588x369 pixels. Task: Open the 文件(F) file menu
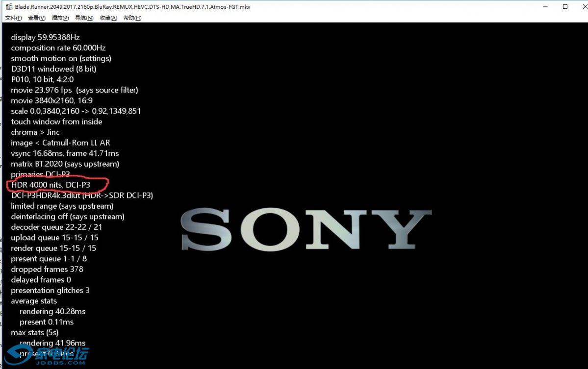[13, 18]
